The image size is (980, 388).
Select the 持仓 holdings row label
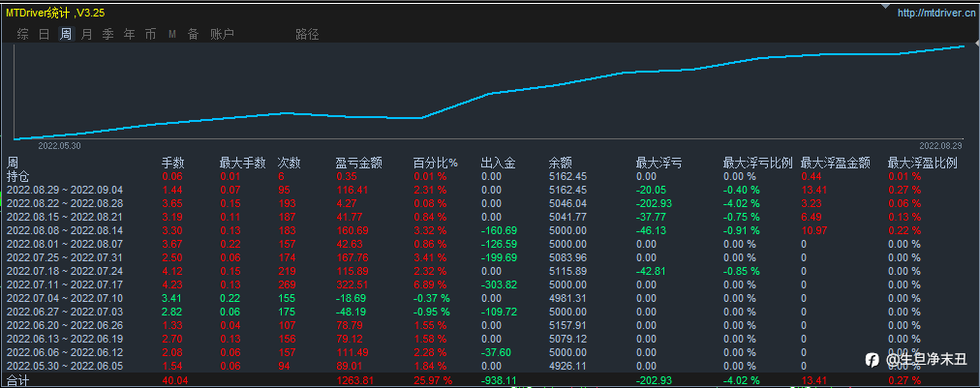(18, 177)
